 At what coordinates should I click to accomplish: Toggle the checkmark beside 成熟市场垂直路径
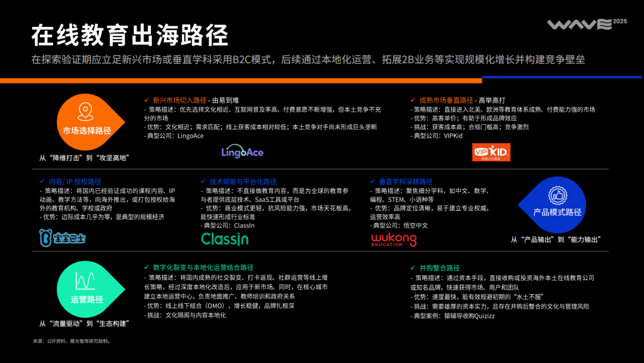click(411, 100)
